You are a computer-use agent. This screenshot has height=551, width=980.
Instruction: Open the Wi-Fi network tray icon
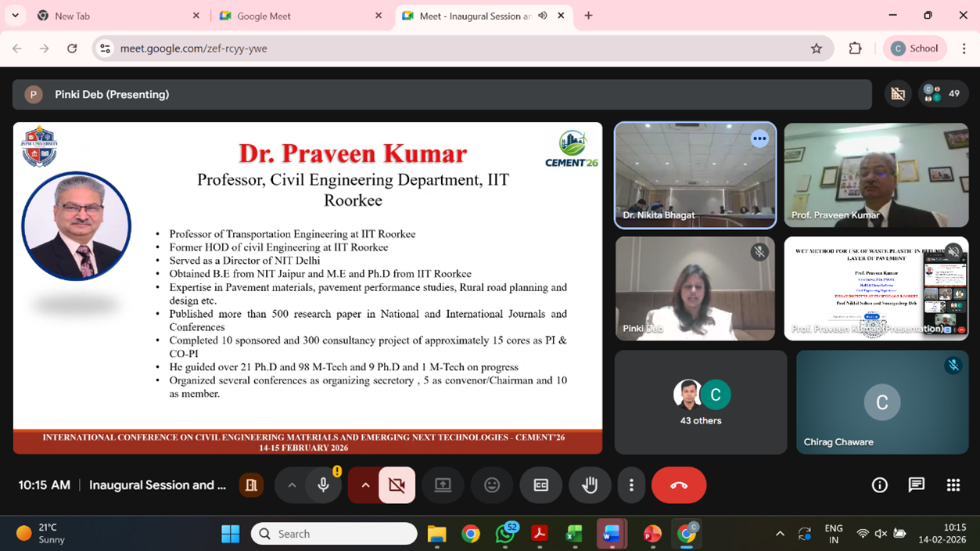coord(863,534)
